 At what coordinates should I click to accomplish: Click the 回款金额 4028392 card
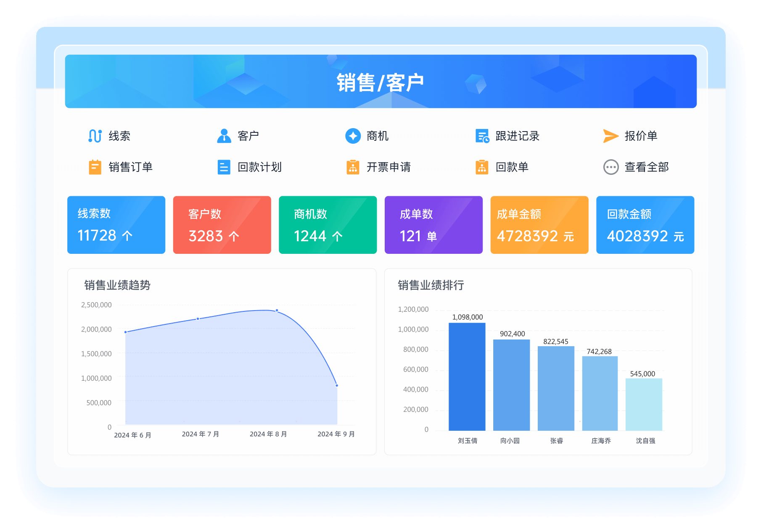pyautogui.click(x=645, y=224)
